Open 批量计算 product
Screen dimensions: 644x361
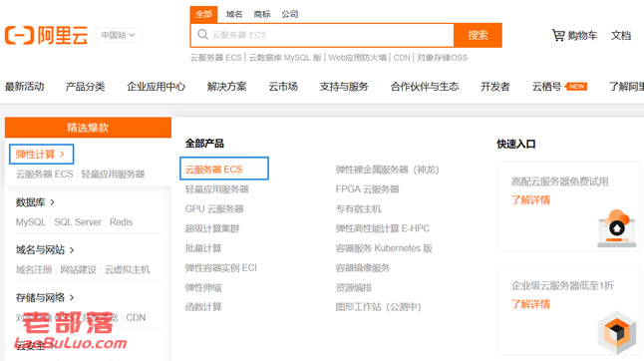203,248
